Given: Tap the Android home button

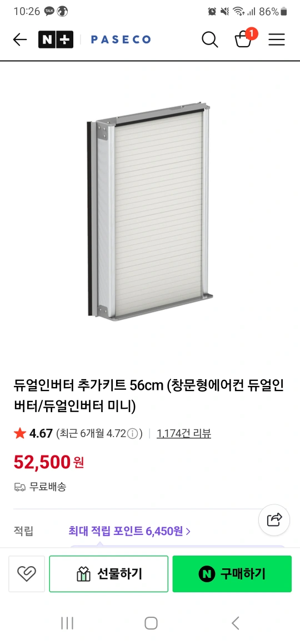Looking at the screenshot, I should [x=151, y=623].
